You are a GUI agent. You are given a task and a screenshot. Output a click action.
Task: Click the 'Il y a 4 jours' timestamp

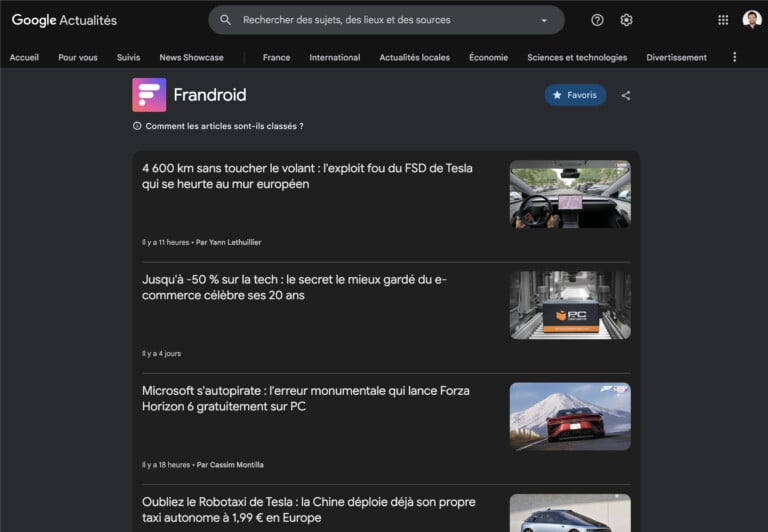click(x=162, y=353)
